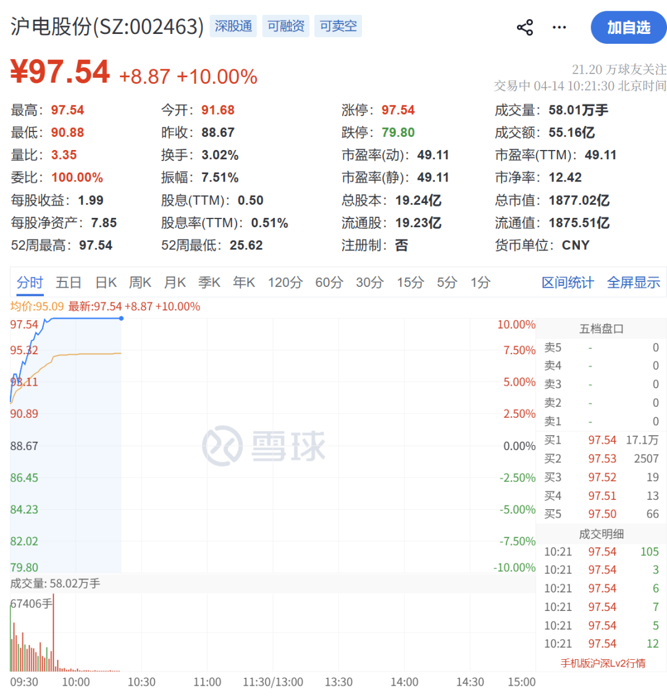Click 手机版沪深Lv2行情 link

tap(603, 662)
